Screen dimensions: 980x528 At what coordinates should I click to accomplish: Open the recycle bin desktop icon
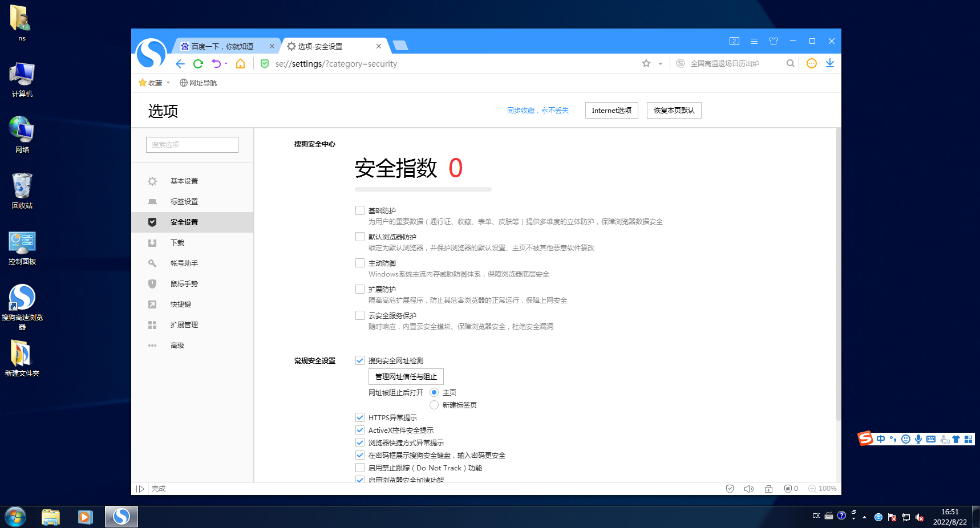22,191
